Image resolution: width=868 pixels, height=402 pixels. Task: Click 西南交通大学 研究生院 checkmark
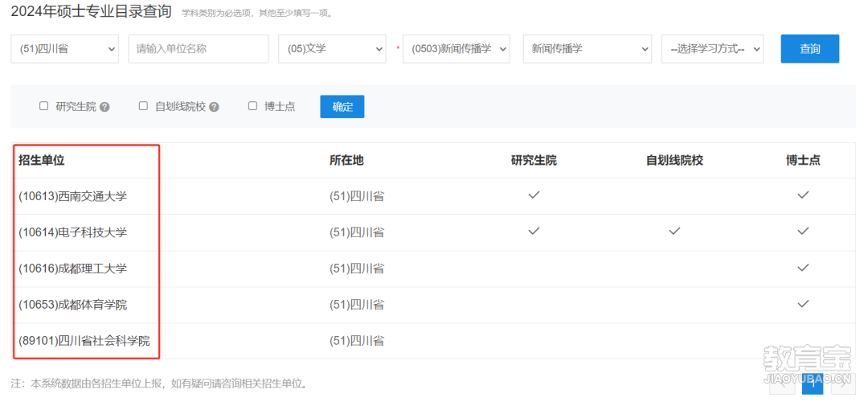tap(534, 195)
